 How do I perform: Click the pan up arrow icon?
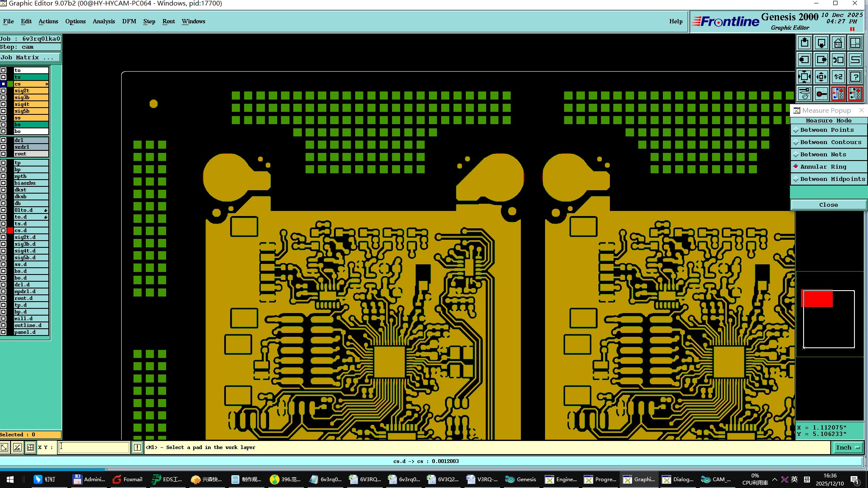click(804, 43)
